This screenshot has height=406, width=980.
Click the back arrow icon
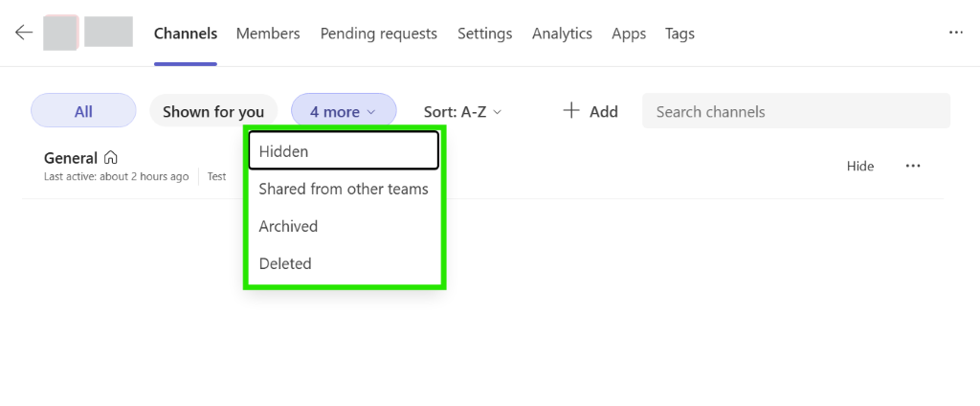point(24,33)
